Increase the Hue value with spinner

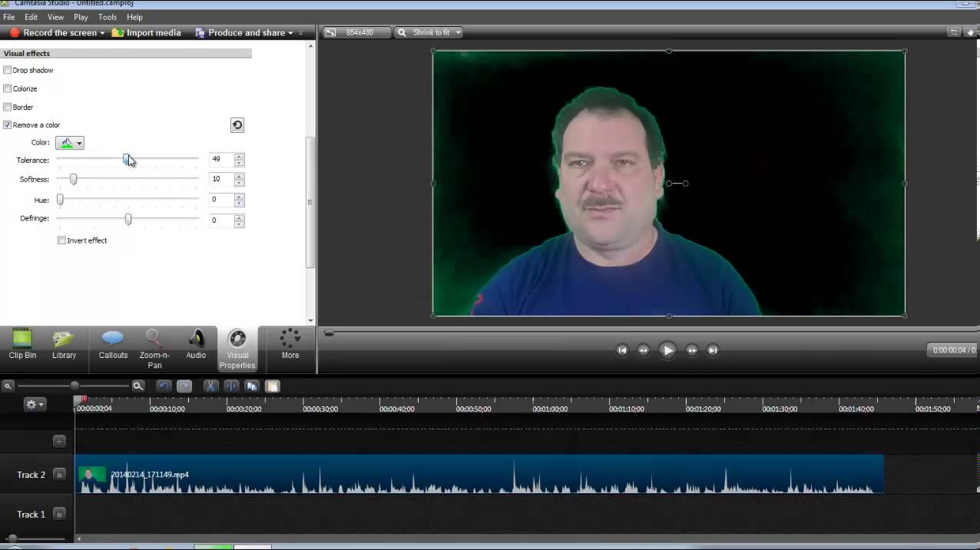point(239,197)
